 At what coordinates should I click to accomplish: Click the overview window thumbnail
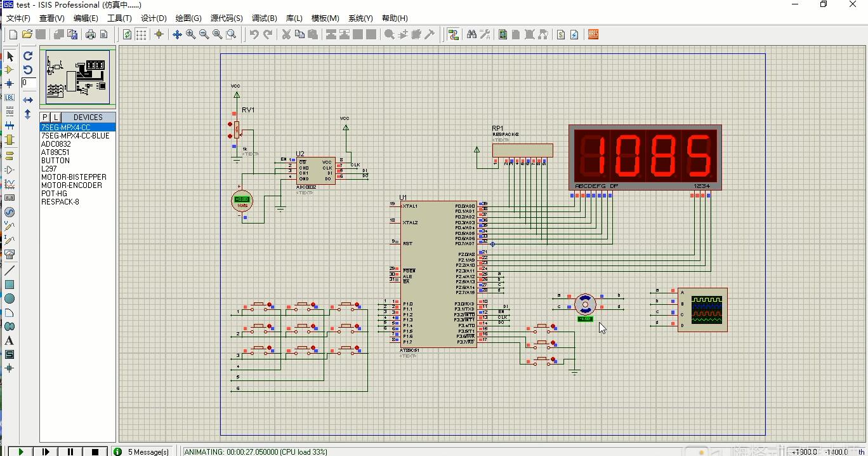coord(77,77)
